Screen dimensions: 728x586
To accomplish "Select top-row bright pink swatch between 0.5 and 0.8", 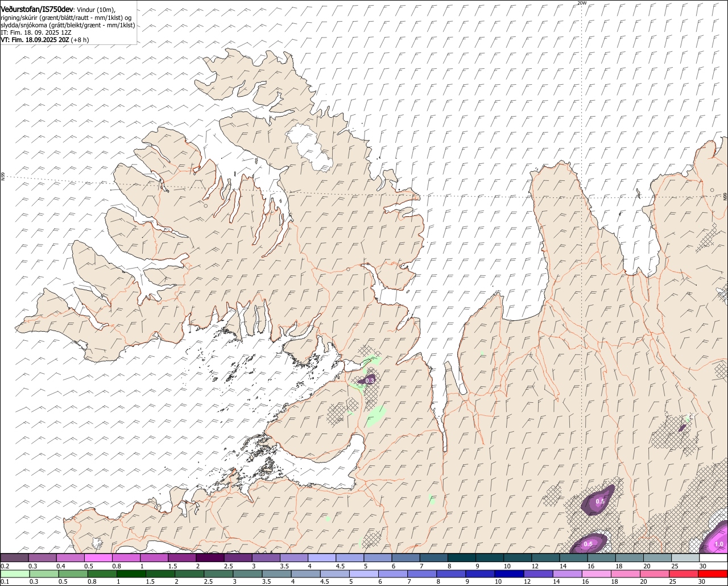I will (x=98, y=558).
